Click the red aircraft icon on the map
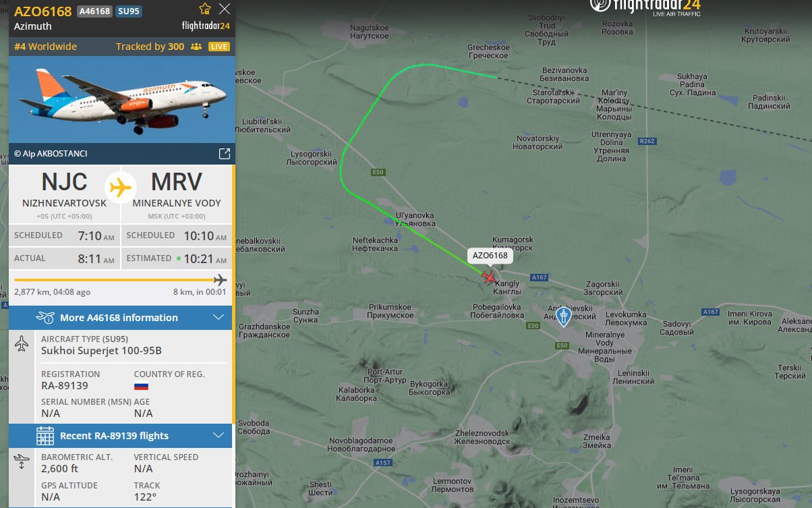812x508 pixels. pyautogui.click(x=489, y=277)
